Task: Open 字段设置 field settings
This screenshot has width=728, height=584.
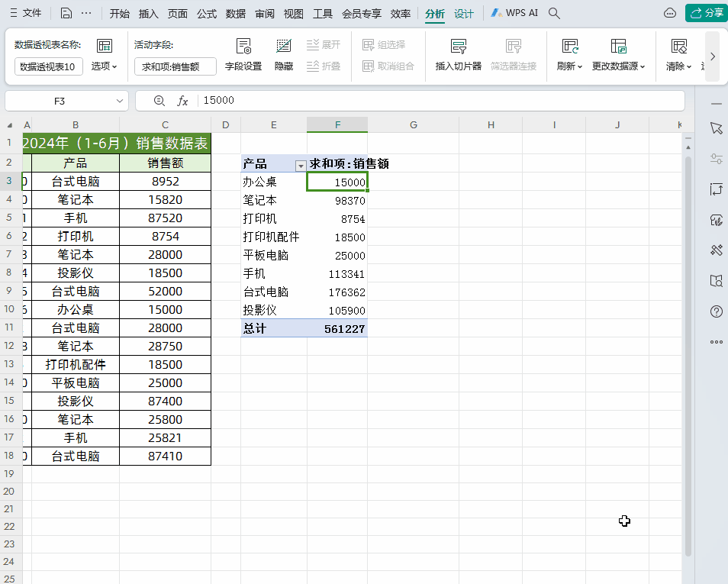Action: click(243, 54)
